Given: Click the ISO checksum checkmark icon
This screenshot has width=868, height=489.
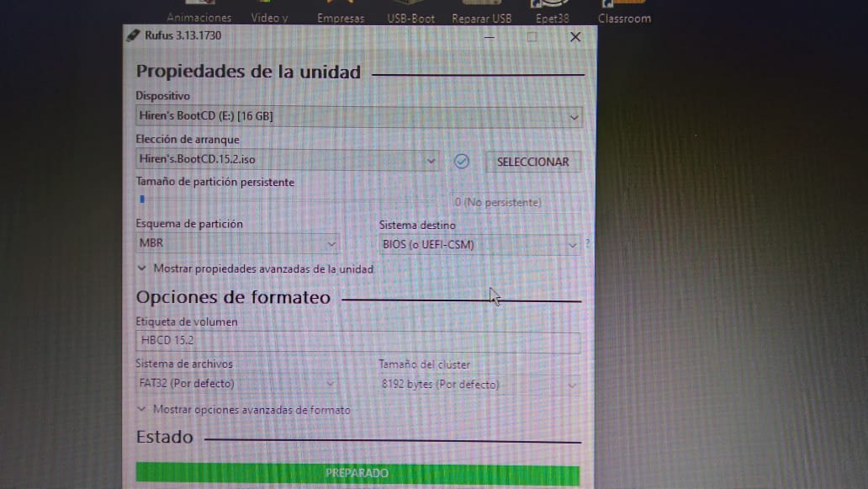Looking at the screenshot, I should coord(461,161).
